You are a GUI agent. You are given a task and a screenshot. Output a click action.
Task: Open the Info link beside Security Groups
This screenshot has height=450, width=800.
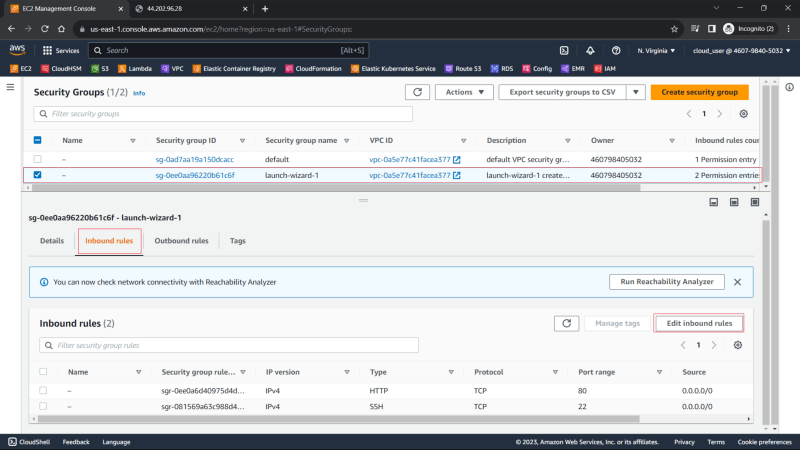139,93
